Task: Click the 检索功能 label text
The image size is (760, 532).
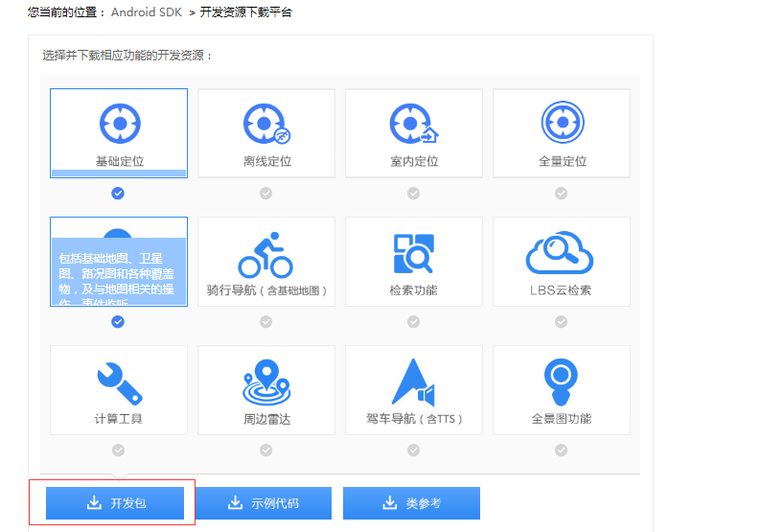Action: pyautogui.click(x=413, y=290)
